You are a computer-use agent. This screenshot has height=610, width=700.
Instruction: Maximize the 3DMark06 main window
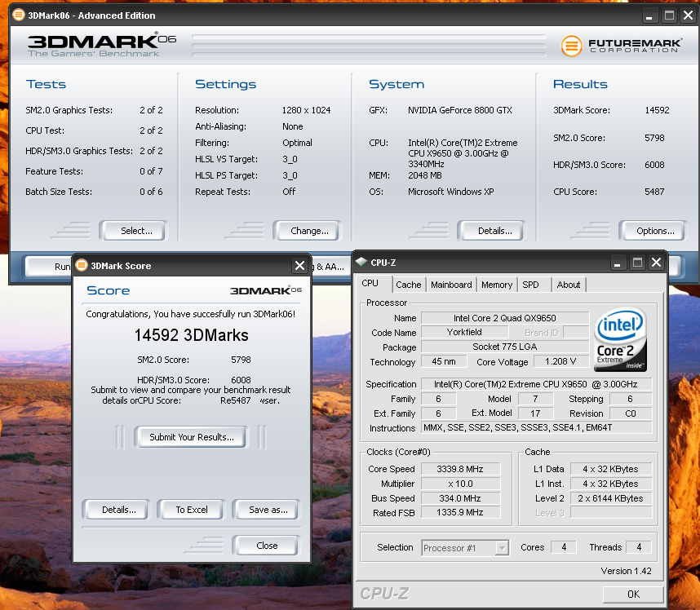pos(669,15)
